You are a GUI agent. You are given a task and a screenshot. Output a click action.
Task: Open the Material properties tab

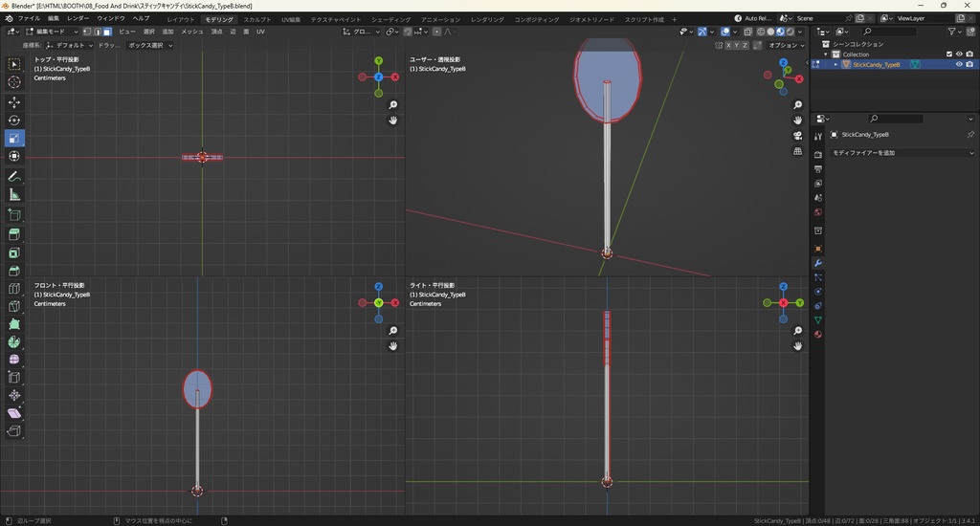click(x=818, y=335)
